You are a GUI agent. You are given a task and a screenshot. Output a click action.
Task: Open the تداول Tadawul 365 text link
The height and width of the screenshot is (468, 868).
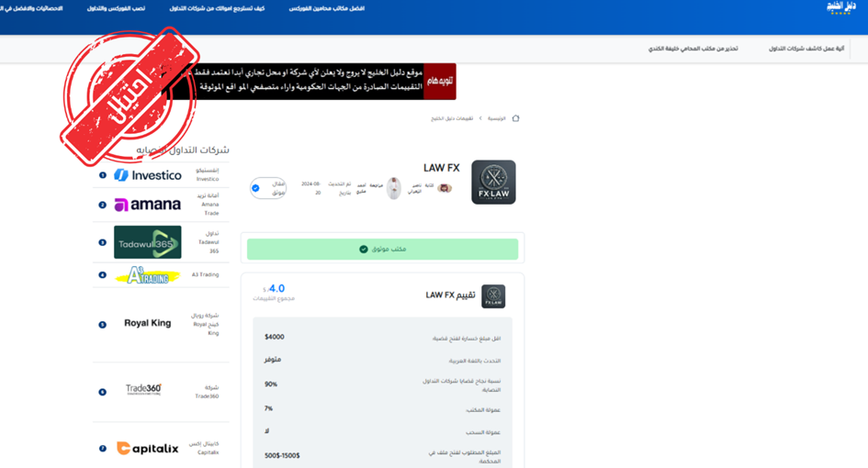(209, 242)
